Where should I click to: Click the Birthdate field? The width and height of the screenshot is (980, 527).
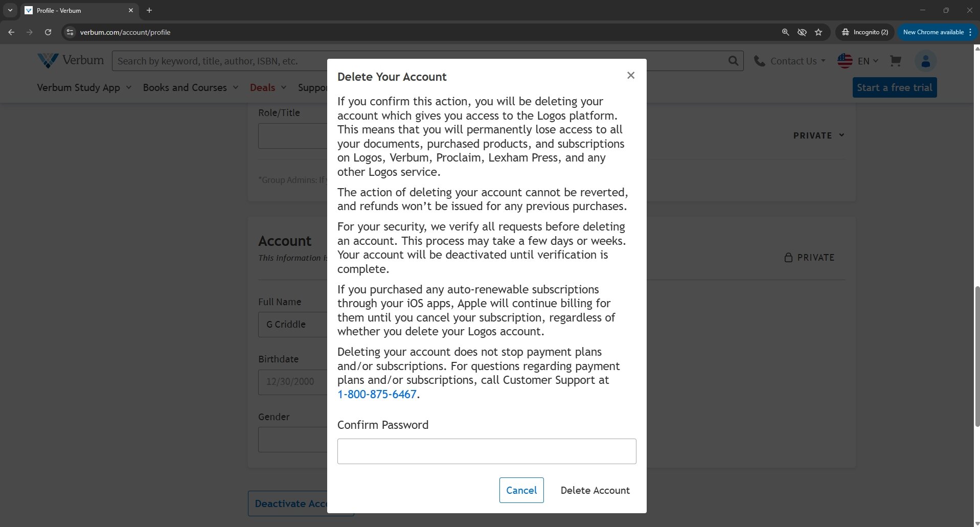click(293, 382)
